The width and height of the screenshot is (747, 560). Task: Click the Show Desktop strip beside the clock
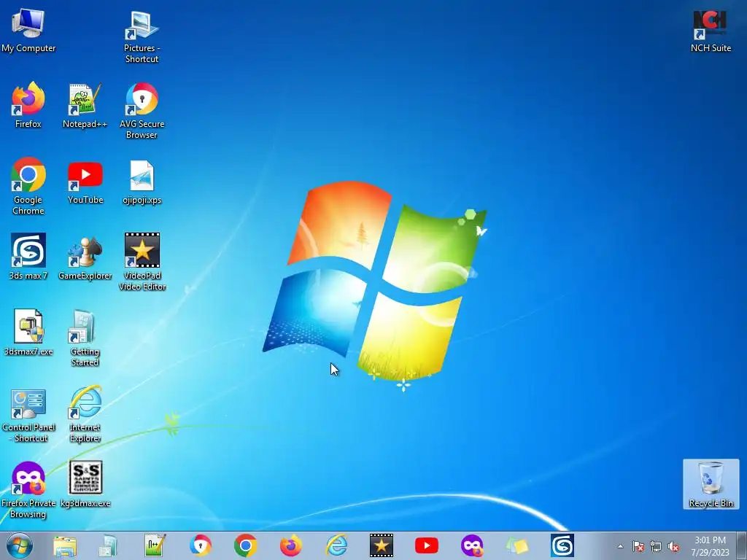[743, 545]
